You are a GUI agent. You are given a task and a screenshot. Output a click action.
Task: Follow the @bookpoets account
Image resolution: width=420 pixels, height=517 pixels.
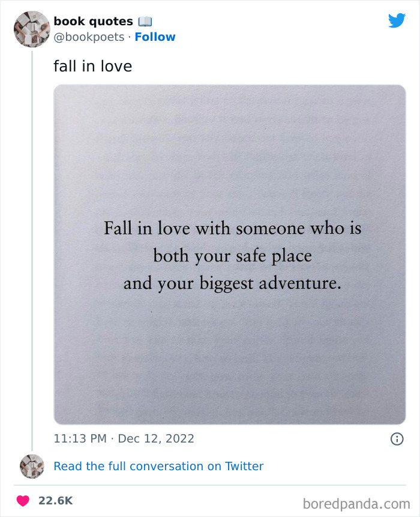[155, 37]
